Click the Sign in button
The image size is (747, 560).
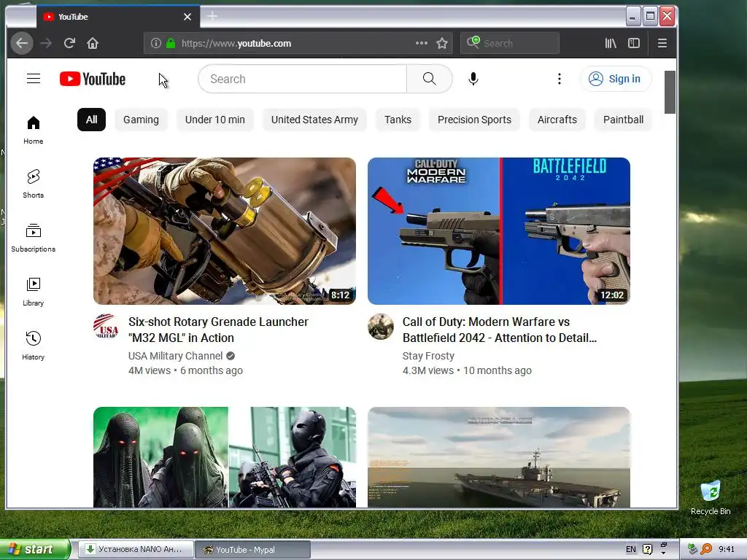click(616, 79)
